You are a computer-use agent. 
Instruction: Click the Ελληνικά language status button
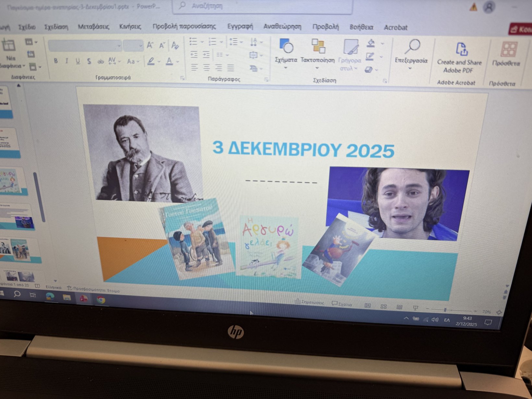tap(54, 287)
